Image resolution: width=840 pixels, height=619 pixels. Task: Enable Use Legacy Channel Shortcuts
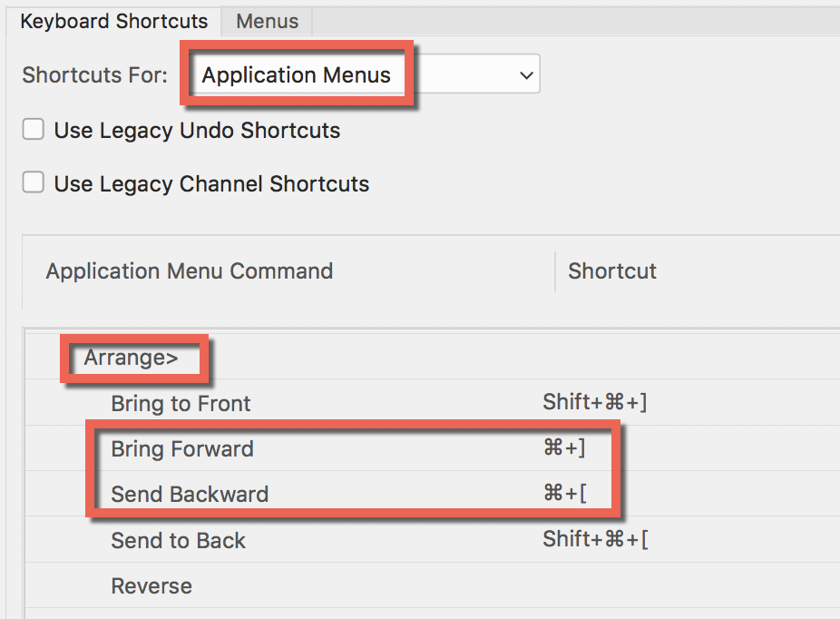point(33,182)
